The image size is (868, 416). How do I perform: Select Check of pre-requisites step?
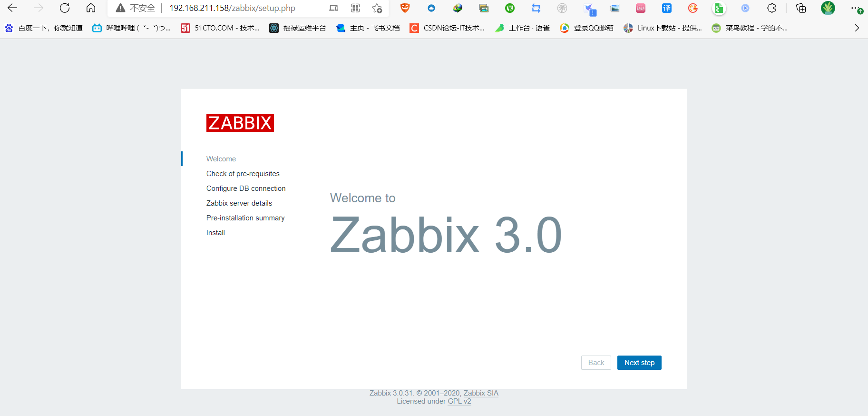click(x=243, y=174)
